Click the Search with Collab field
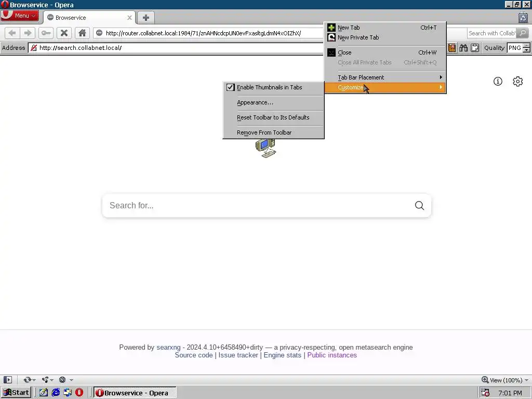Viewport: 532px width, 399px height. tap(491, 33)
